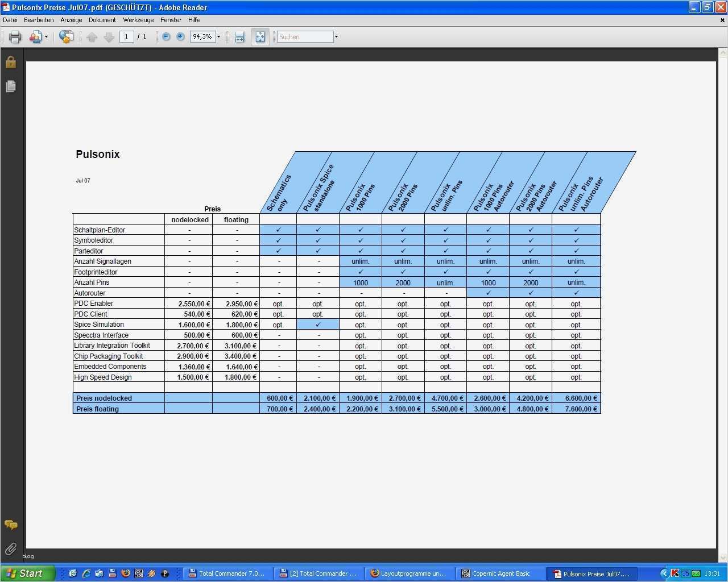The height and width of the screenshot is (582, 728).
Task: Click the globe with gear toolbar icon
Action: tap(67, 37)
